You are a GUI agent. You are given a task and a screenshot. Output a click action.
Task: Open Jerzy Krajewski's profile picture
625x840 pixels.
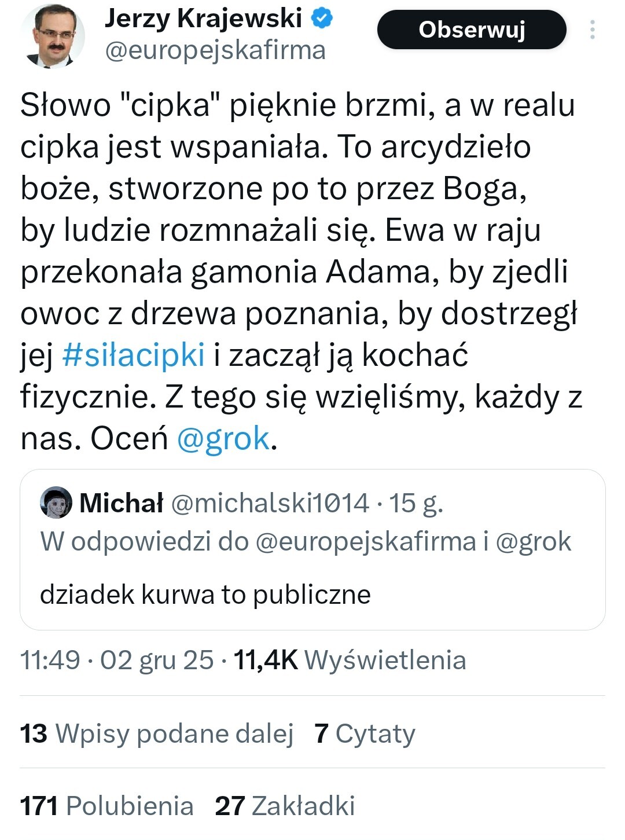(x=53, y=36)
